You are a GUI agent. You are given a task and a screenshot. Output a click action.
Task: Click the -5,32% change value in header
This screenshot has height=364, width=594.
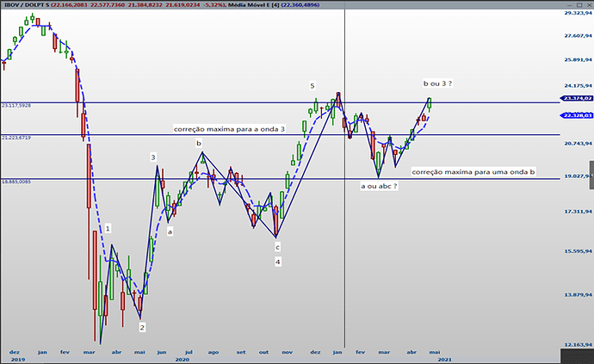coord(213,5)
